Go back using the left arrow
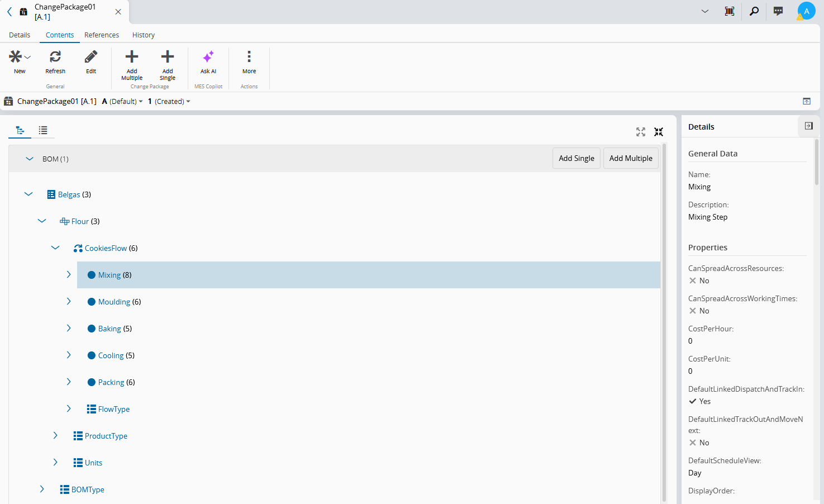Screen dimensions: 824x504 (9, 12)
